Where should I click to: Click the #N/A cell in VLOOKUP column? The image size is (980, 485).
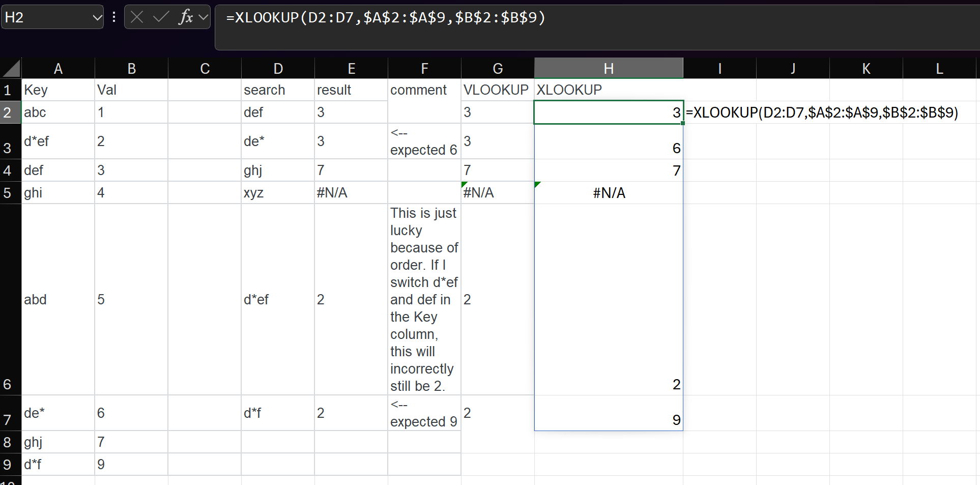point(498,193)
